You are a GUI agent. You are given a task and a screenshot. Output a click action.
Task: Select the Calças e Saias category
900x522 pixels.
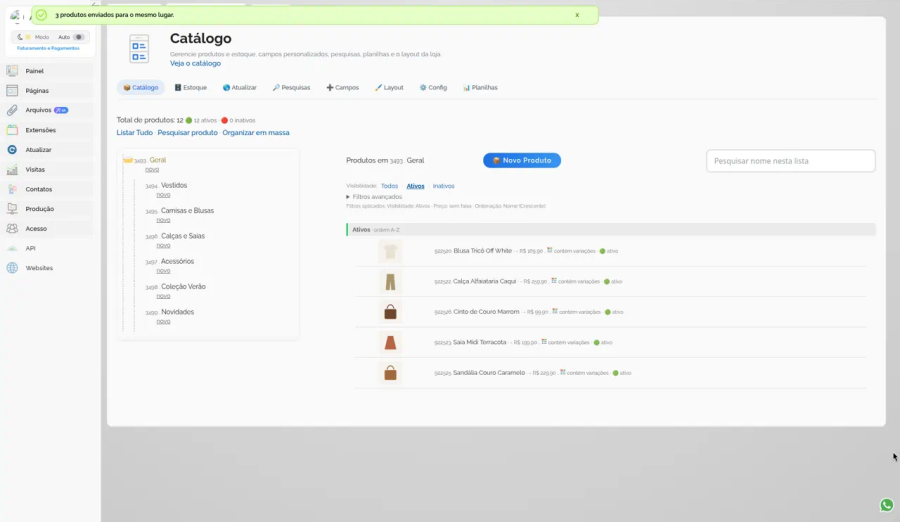183,236
